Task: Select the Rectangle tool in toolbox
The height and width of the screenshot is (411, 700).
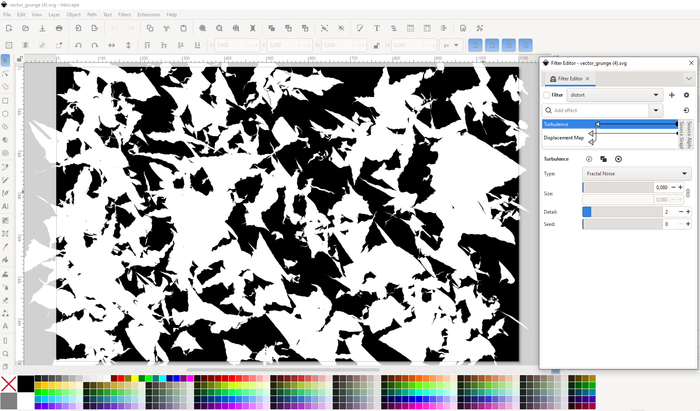Action: click(x=5, y=100)
